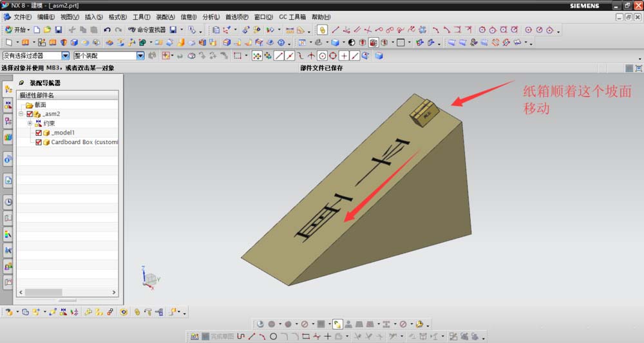Save the part with the floppy disk icon beside Open

coord(59,30)
